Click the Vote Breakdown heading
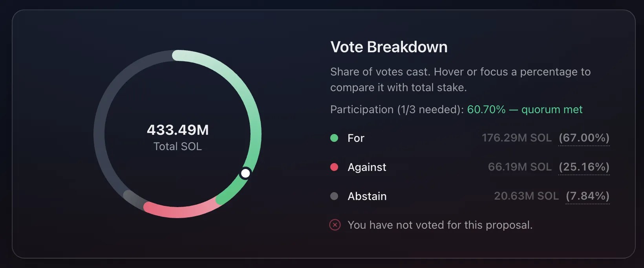The height and width of the screenshot is (268, 644). tap(389, 47)
